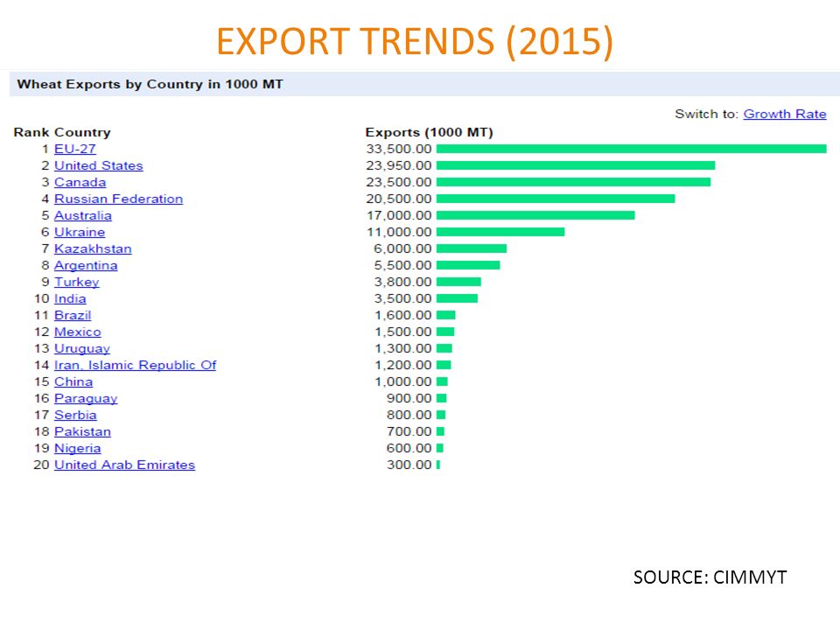
Task: Click the Australia green export bar
Action: point(535,215)
